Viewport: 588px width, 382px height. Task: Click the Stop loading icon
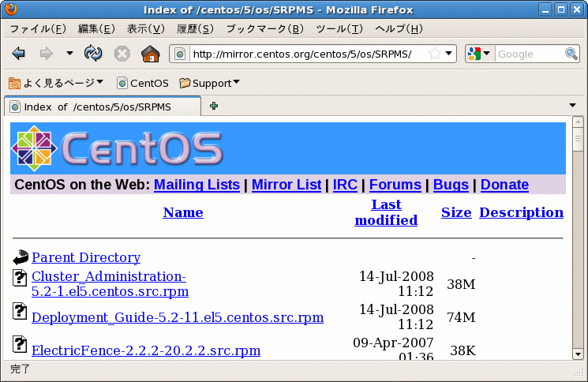(x=122, y=54)
